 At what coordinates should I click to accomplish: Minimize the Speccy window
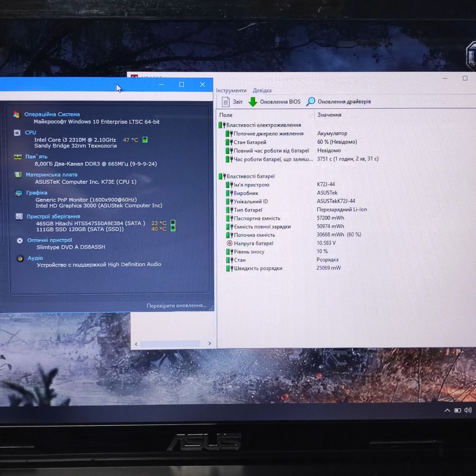coord(161,85)
